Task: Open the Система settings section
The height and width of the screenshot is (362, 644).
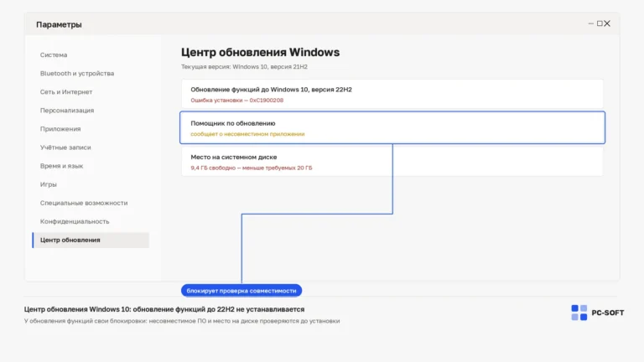Action: [x=54, y=55]
